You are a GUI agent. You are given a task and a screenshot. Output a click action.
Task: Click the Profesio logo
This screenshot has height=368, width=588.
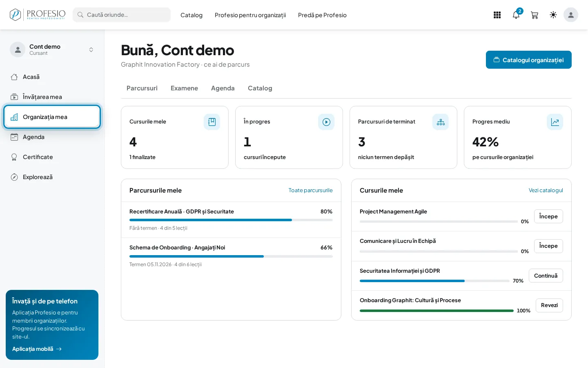click(38, 15)
